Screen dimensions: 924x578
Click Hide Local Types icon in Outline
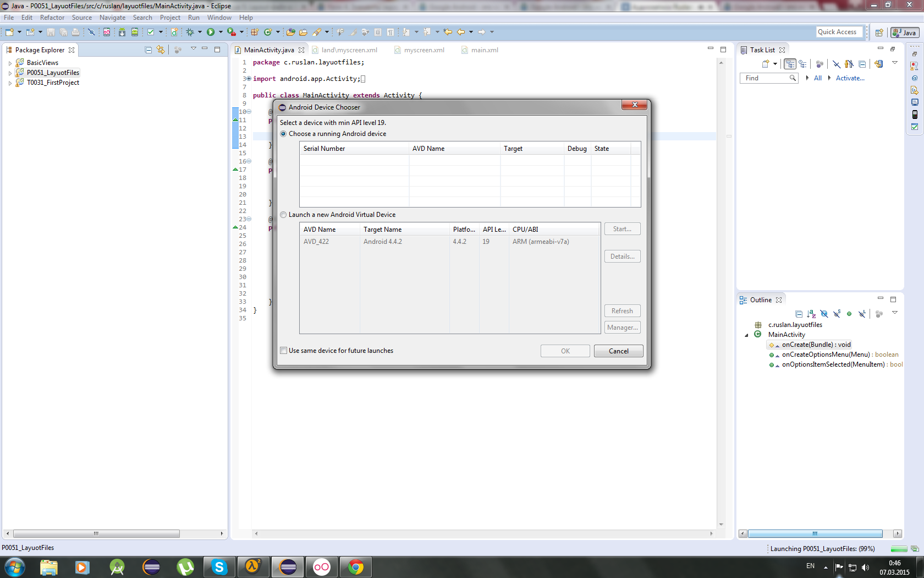tap(862, 314)
